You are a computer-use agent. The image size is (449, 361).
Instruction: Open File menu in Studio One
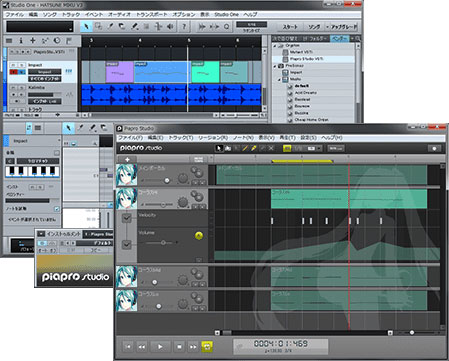(14, 14)
